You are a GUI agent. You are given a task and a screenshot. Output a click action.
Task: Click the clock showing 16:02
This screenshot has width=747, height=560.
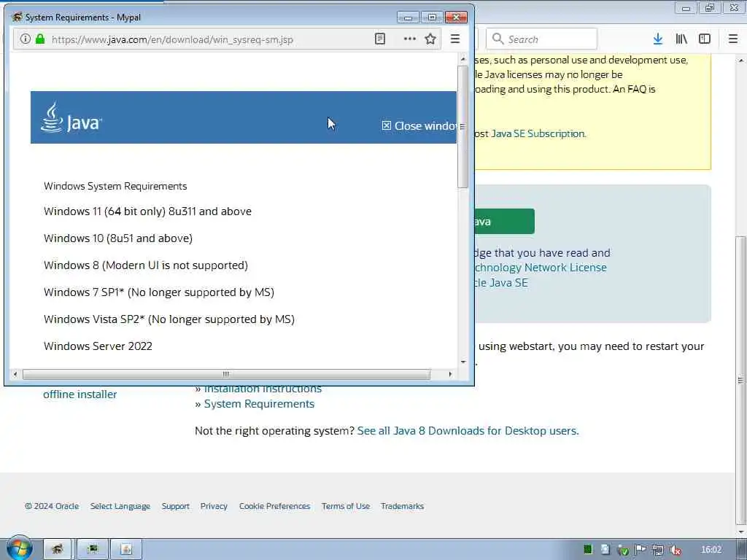[711, 550]
